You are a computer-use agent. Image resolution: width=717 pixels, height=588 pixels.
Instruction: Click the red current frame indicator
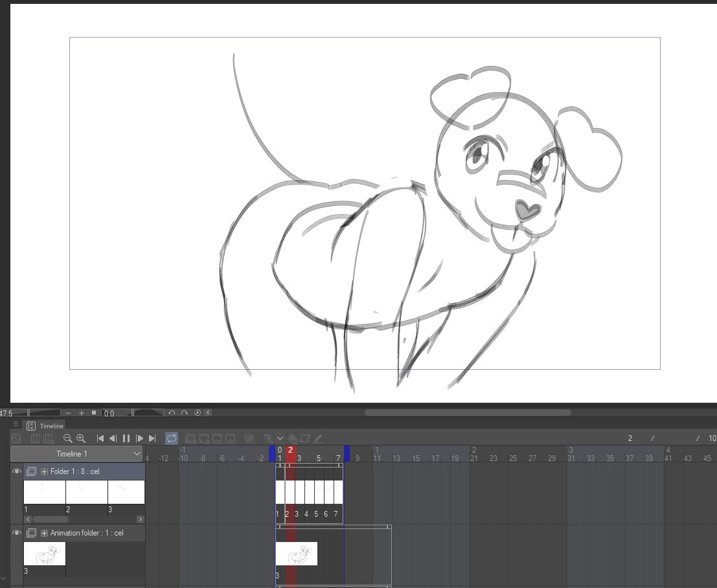pyautogui.click(x=290, y=454)
